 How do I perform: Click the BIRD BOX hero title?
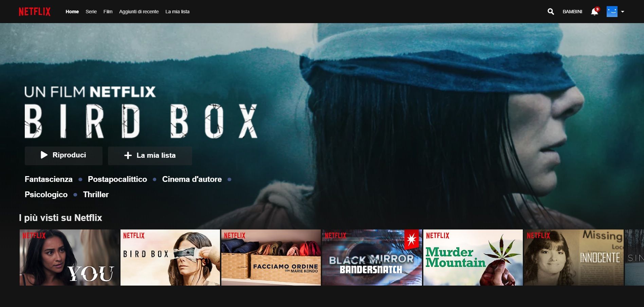[x=141, y=121]
